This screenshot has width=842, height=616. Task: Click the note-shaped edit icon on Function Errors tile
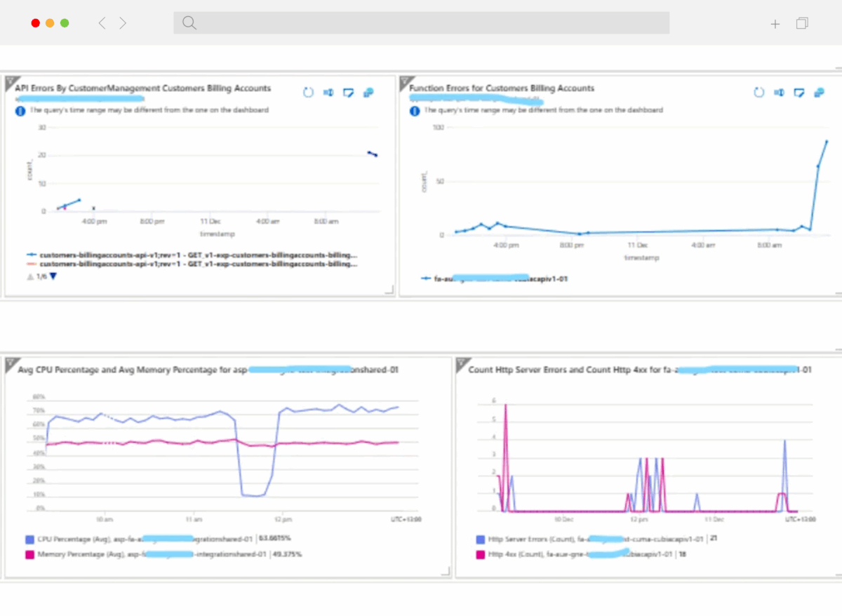coord(798,93)
